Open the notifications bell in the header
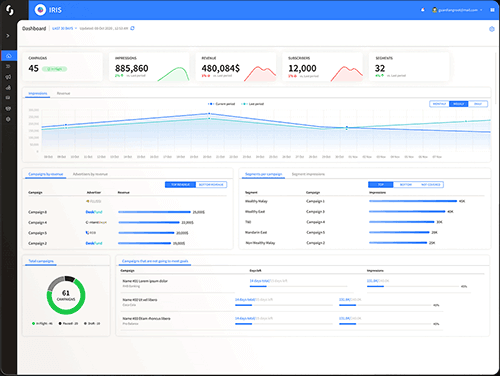The height and width of the screenshot is (376, 500). pos(423,10)
